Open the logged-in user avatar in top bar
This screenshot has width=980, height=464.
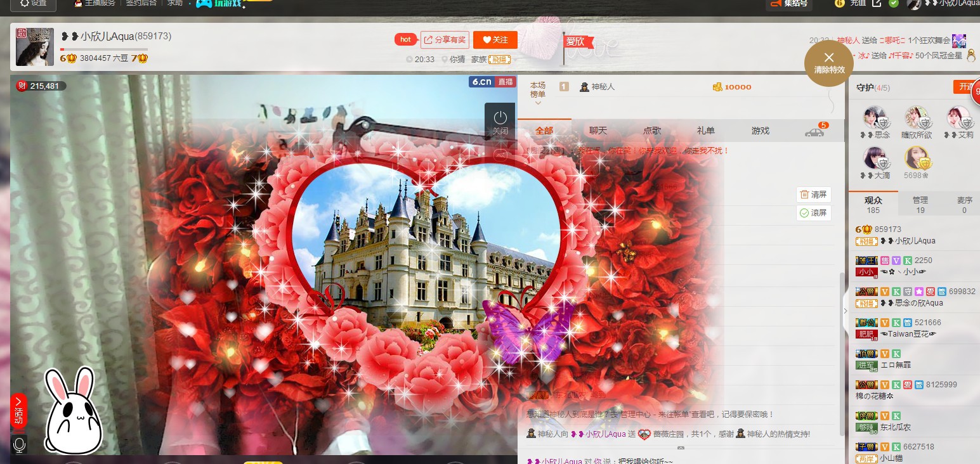(x=913, y=4)
